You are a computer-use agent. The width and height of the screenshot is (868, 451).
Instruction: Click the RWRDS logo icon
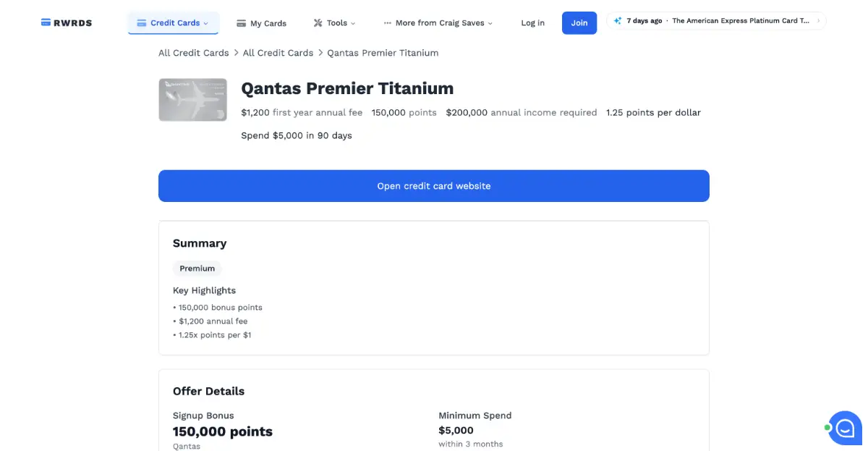click(46, 22)
